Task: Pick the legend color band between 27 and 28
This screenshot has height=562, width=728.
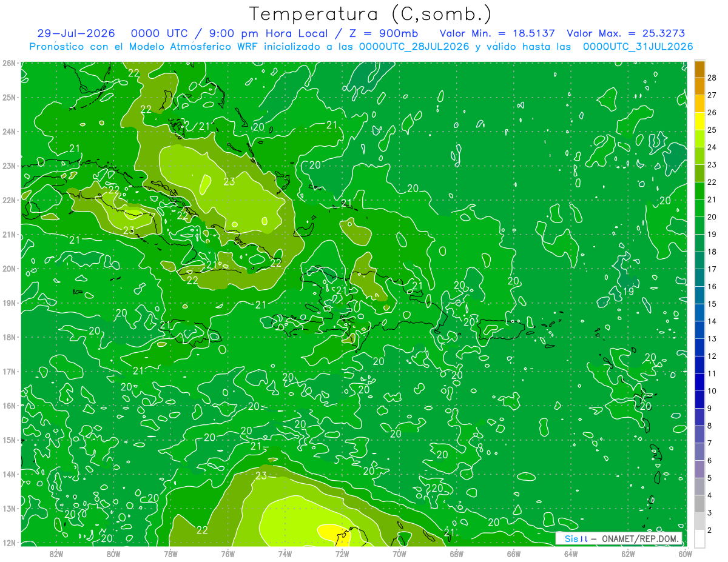Action: (699, 87)
